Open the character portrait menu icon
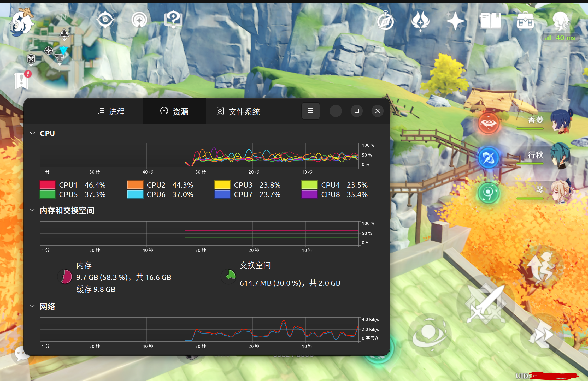Viewport: 588px width, 381px height. click(x=561, y=21)
